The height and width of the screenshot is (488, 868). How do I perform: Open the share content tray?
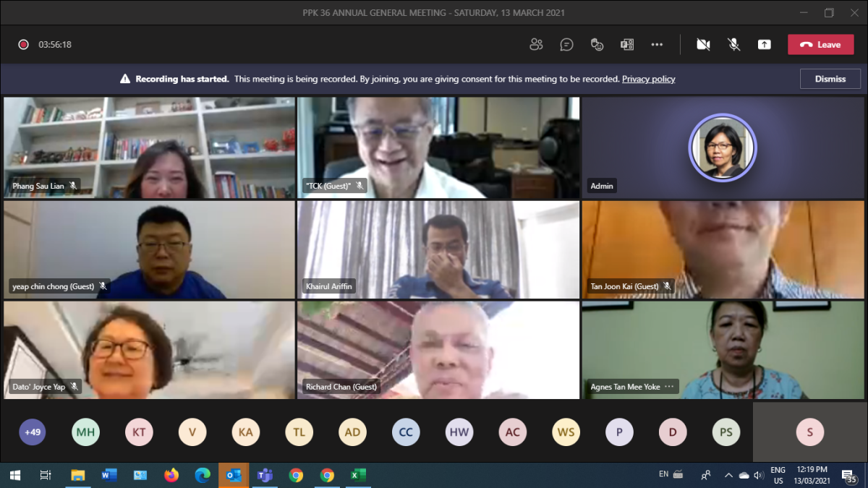(x=764, y=44)
